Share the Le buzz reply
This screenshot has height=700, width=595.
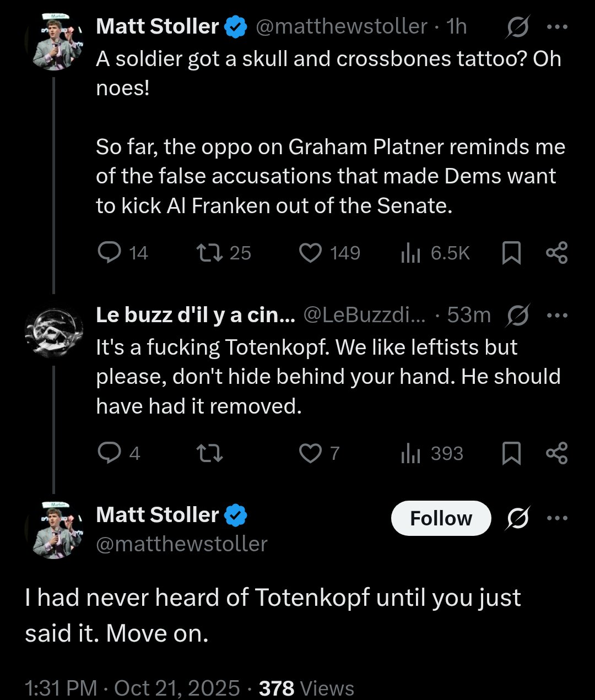click(x=556, y=453)
